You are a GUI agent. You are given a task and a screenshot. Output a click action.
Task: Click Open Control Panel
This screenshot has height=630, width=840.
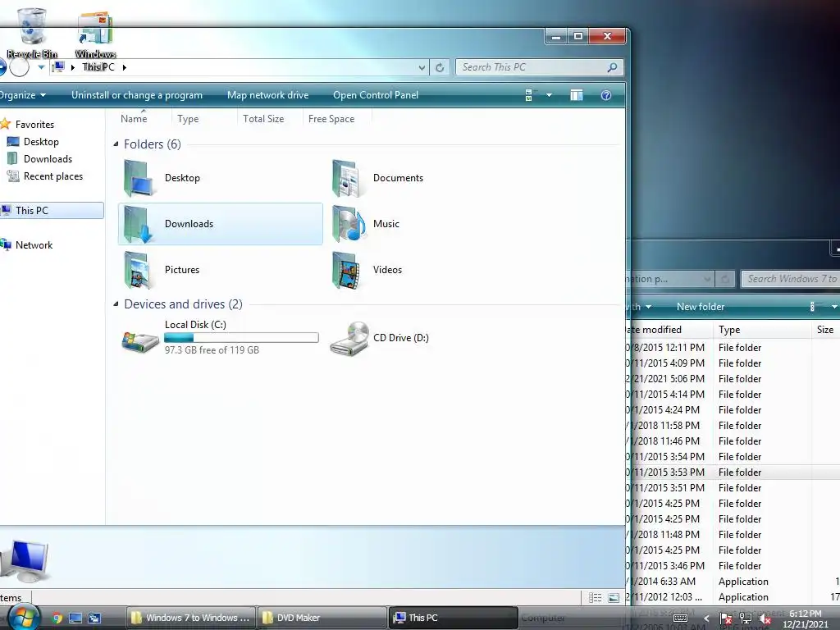tap(376, 95)
